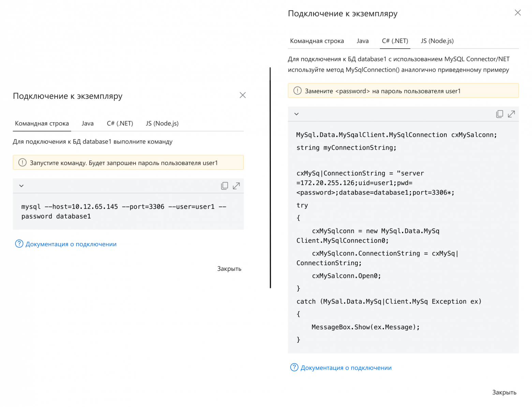Expand the C# code block to fullscreen

pos(511,114)
